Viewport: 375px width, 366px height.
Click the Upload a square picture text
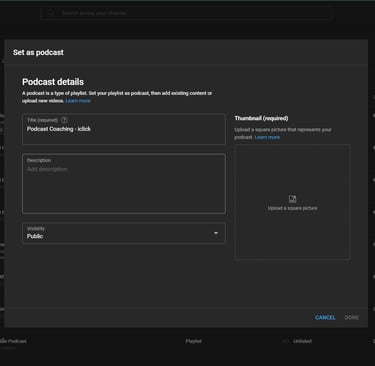coord(292,208)
